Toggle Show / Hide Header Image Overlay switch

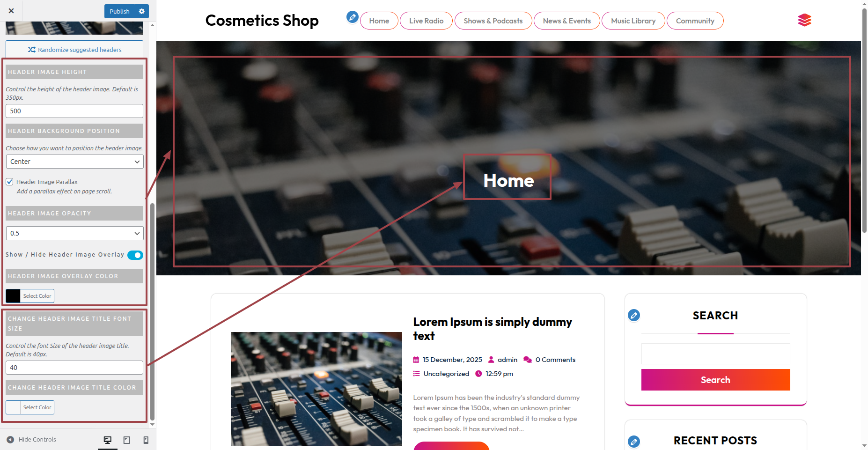pyautogui.click(x=135, y=255)
